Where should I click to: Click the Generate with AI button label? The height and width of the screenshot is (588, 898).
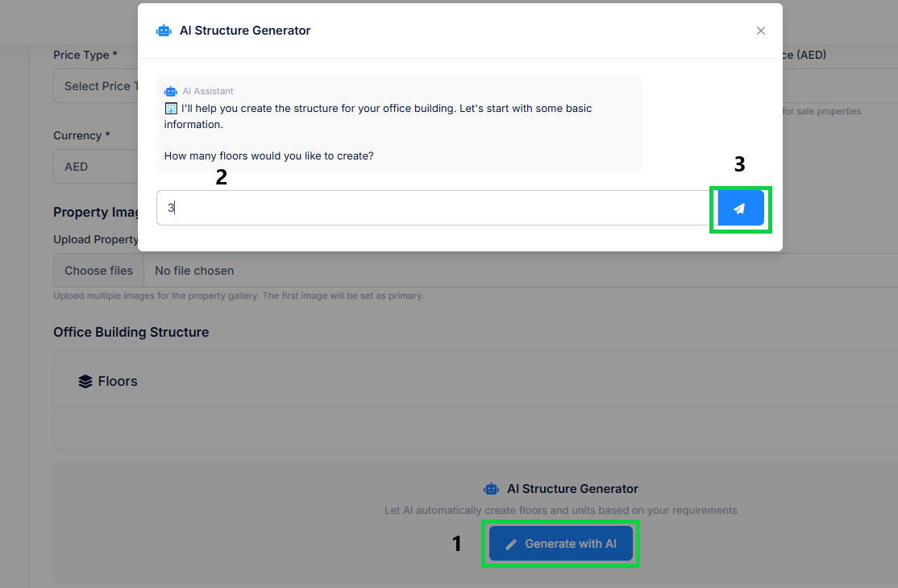point(570,545)
